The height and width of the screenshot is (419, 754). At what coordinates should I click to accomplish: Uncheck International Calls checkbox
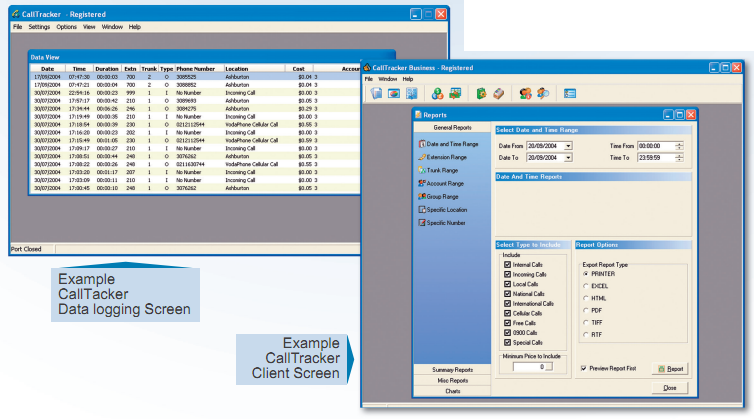507,304
